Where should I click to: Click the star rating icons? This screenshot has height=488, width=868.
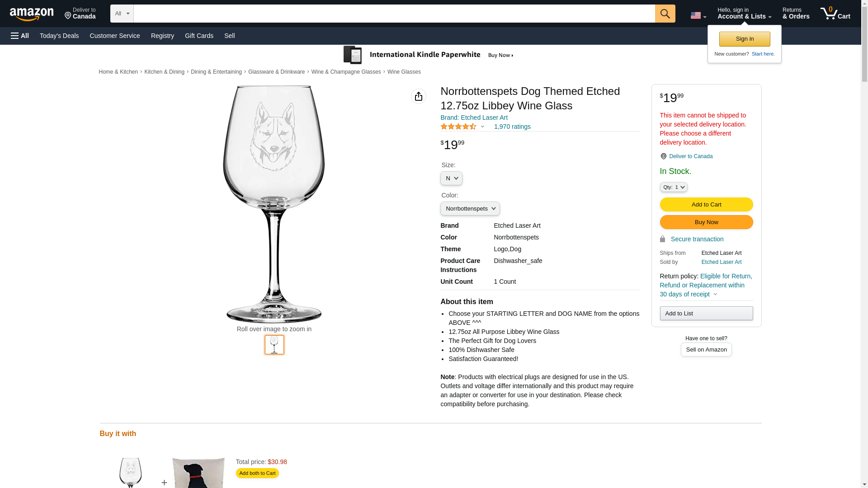458,127
